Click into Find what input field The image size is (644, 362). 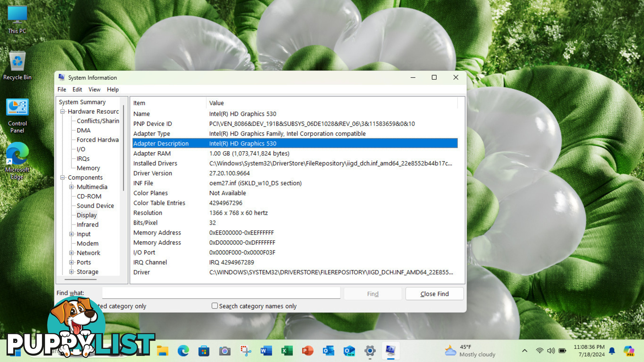tap(221, 293)
